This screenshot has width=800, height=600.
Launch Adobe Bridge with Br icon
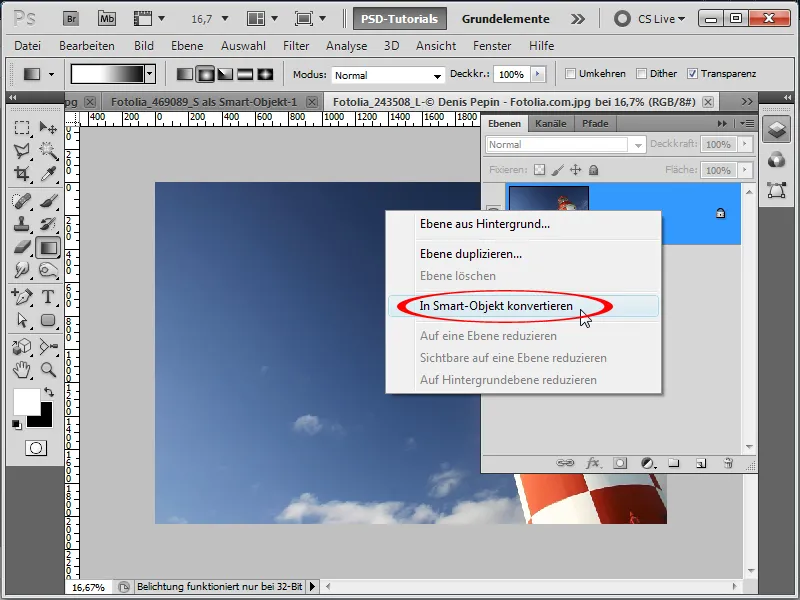71,19
